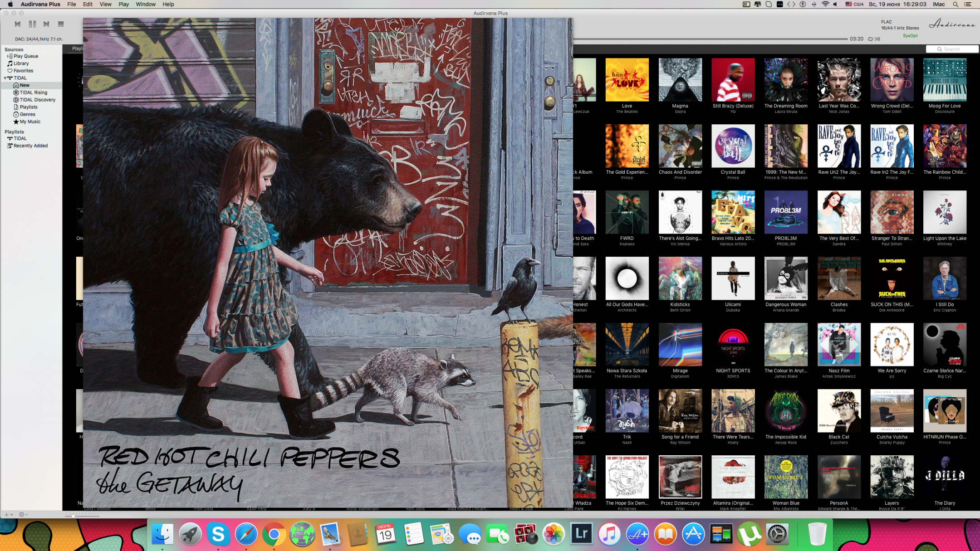Click the Light Upon the Lake title
Screen dimensions: 980x551
pyautogui.click(x=945, y=239)
